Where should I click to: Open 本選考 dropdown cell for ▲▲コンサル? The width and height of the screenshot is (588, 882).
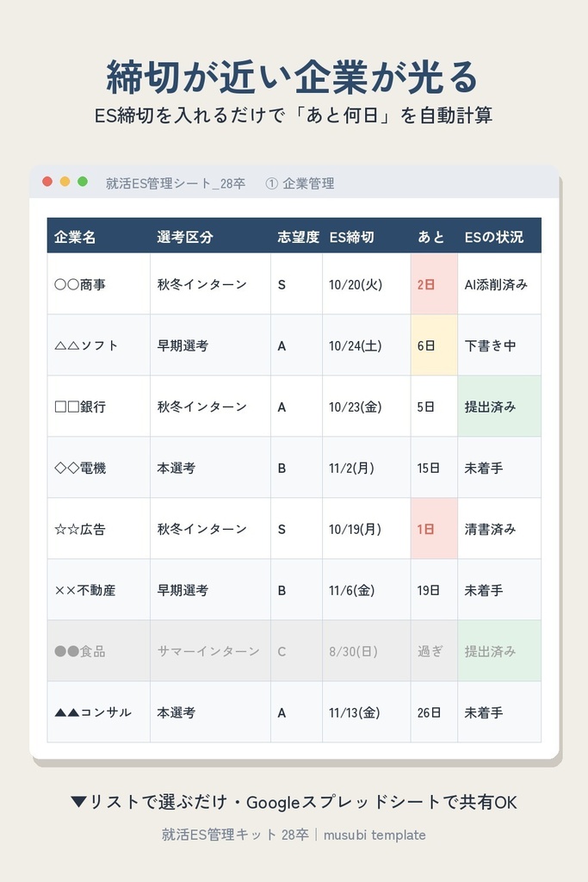210,712
